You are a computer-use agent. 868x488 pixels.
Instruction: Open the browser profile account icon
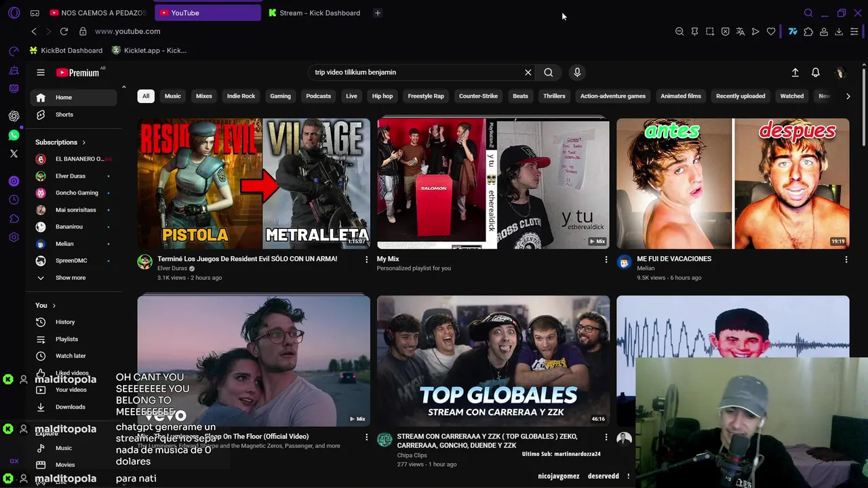(824, 31)
